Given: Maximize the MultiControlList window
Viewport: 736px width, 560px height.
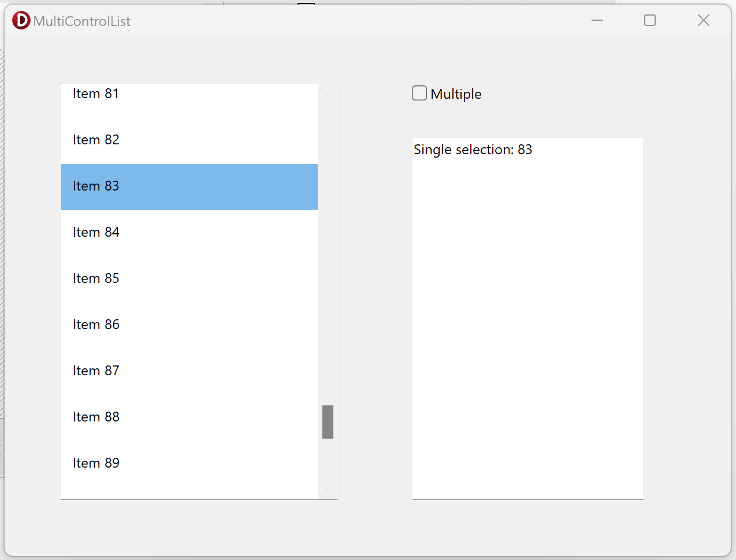Looking at the screenshot, I should pos(650,21).
